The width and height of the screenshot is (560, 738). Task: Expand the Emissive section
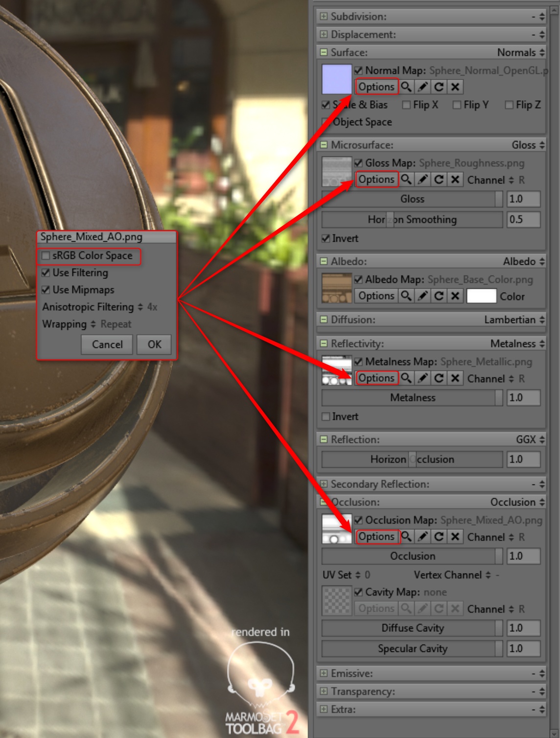tap(324, 673)
